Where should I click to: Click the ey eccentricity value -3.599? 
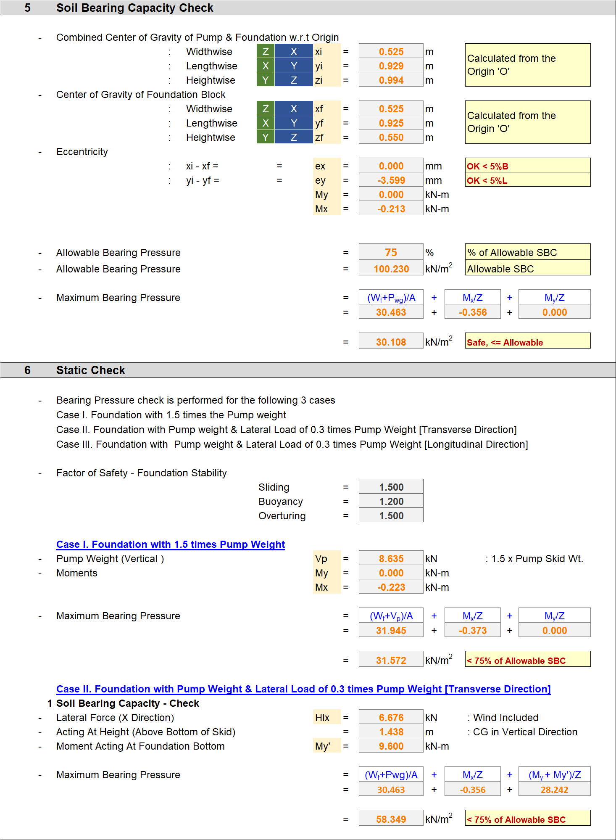coord(391,180)
